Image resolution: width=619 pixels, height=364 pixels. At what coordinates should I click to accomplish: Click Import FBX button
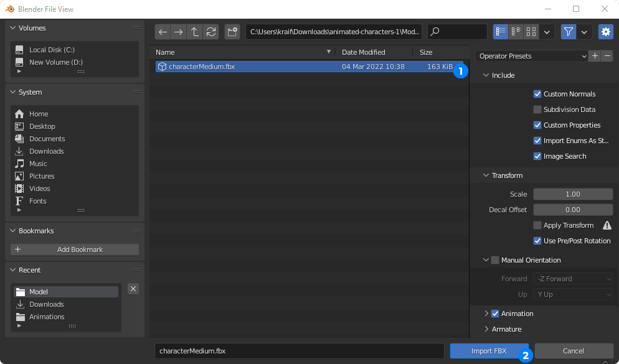coord(489,351)
